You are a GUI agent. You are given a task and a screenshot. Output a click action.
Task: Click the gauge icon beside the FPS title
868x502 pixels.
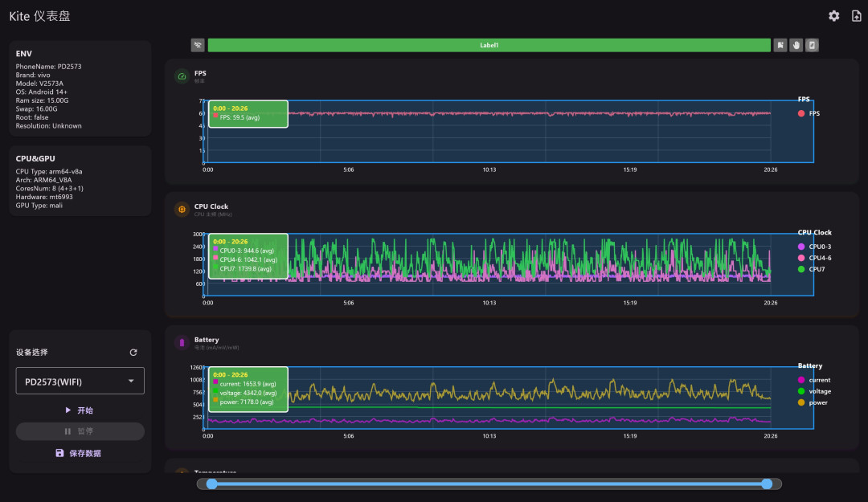click(182, 76)
